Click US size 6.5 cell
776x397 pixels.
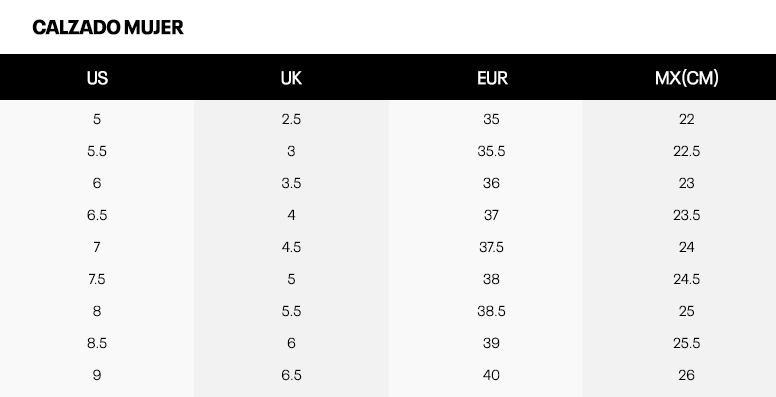97,215
